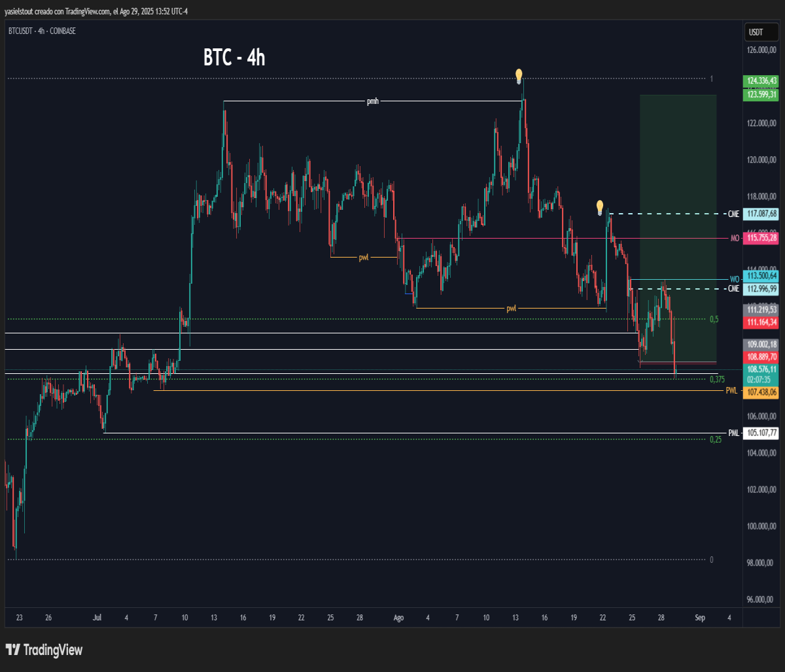This screenshot has height=672, width=785.
Task: Click the '0,5' fib level label
Action: (714, 319)
